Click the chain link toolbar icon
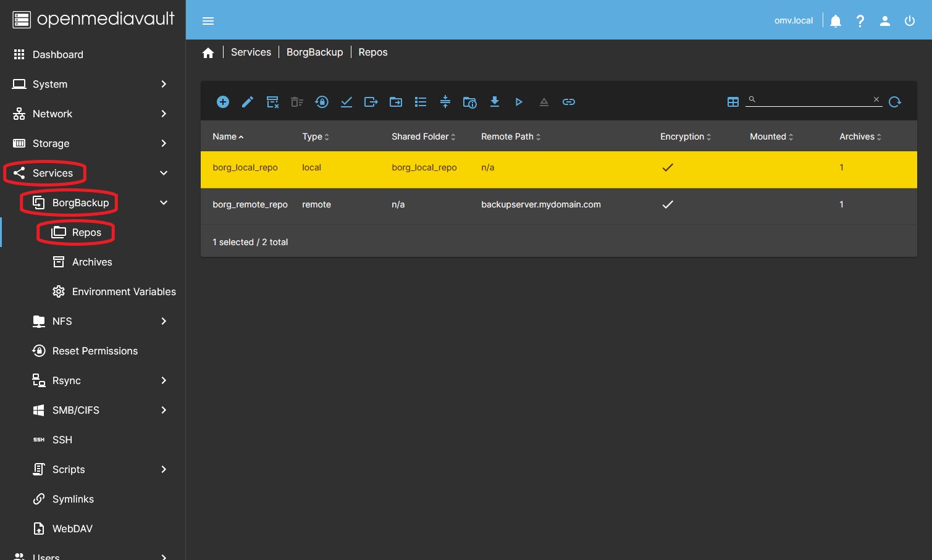 [x=569, y=102]
